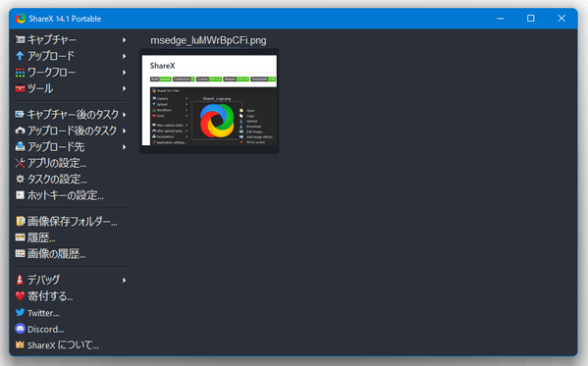Screen dimensions: 588x366
Task: Click the タスクの設定 gear icon
Action: pyautogui.click(x=20, y=180)
